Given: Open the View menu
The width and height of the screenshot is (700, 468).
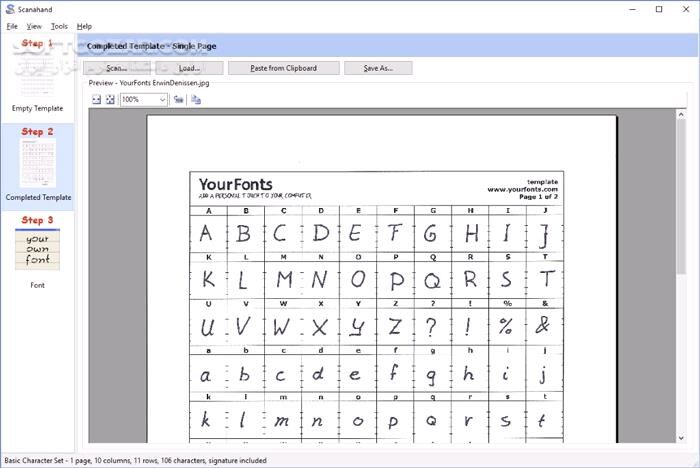Looking at the screenshot, I should (35, 26).
